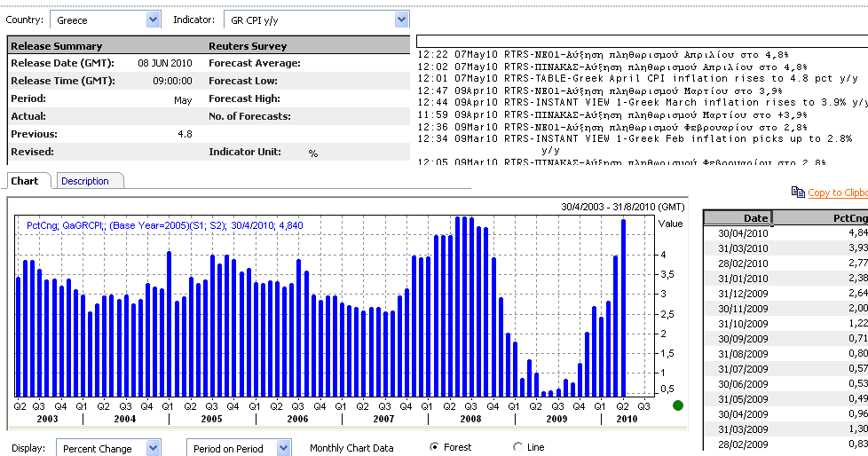Click the Monthly Chart Data label

click(x=351, y=448)
